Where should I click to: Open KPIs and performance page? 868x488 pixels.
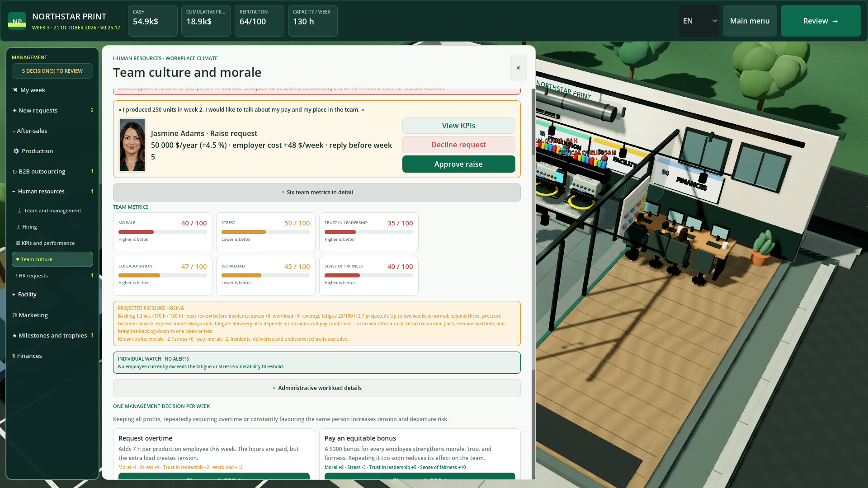point(52,243)
